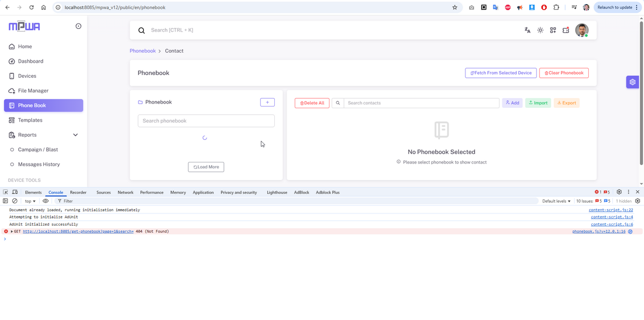Viewport: 644px width, 320px height.
Task: Click the DevTools inspect element picker icon
Action: click(5, 192)
